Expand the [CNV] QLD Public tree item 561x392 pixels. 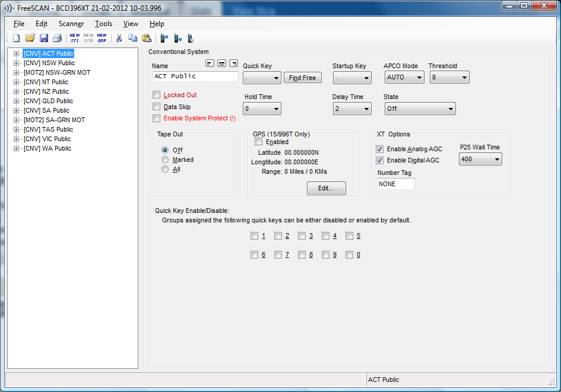(x=17, y=101)
